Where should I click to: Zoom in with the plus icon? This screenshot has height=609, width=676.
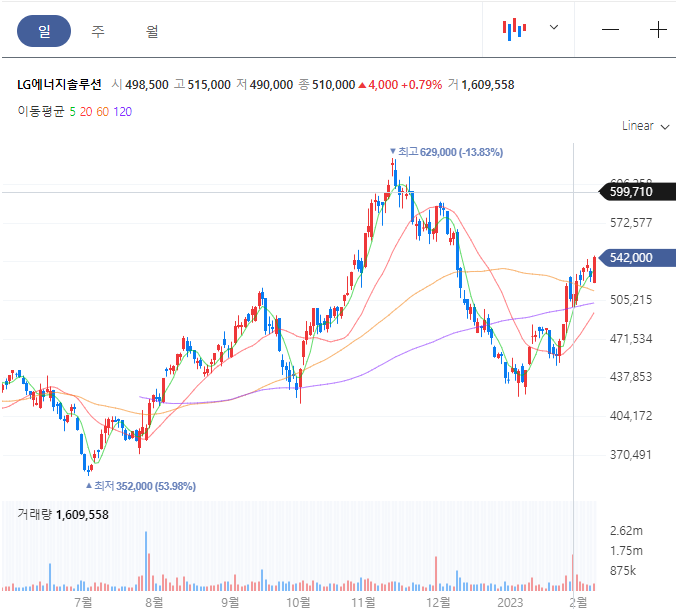(658, 29)
